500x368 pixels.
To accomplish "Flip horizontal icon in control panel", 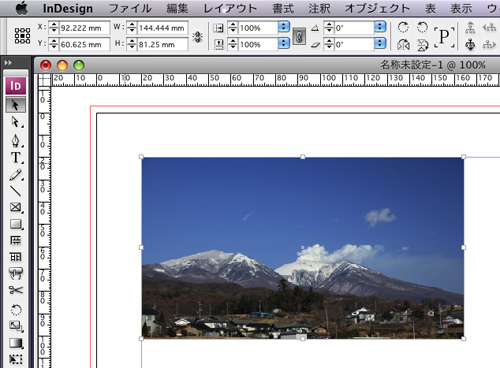I will pyautogui.click(x=403, y=45).
